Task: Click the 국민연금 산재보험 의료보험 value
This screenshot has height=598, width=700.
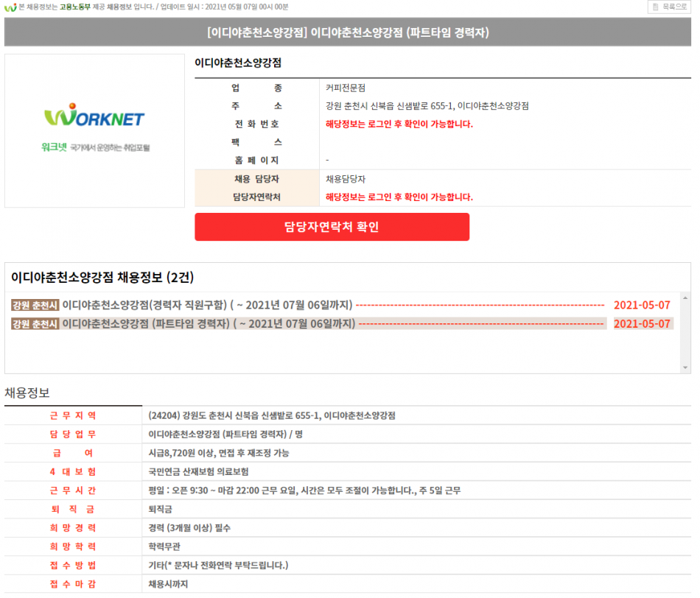Action: click(x=199, y=472)
